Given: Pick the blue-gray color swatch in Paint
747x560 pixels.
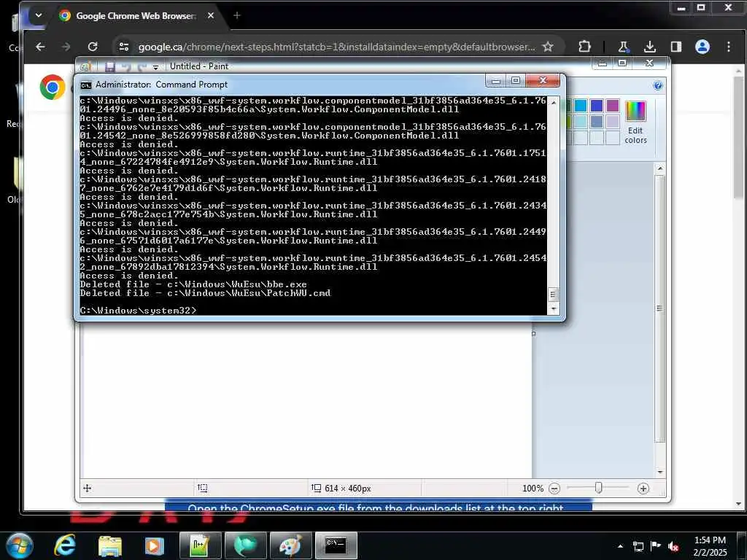Looking at the screenshot, I should click(597, 122).
